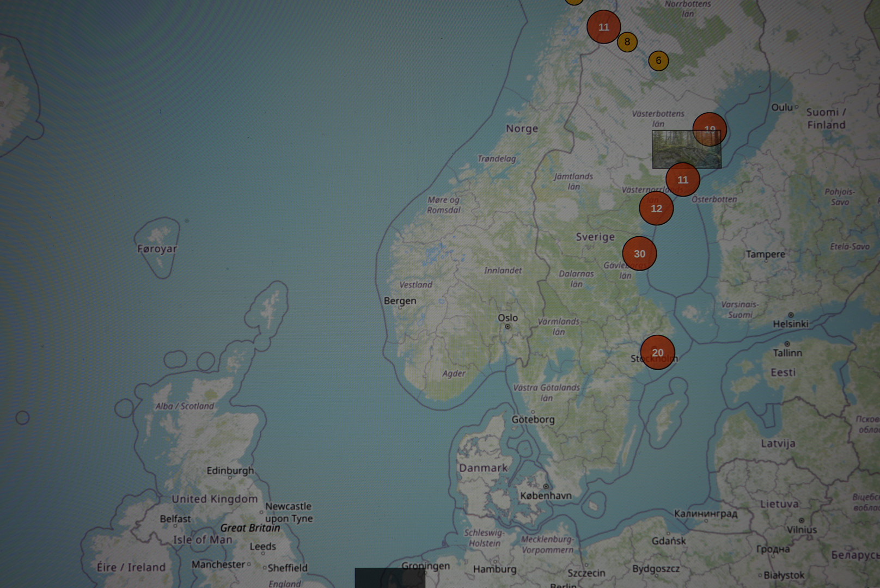Click the red 12 cluster marker
The image size is (880, 588).
click(656, 209)
